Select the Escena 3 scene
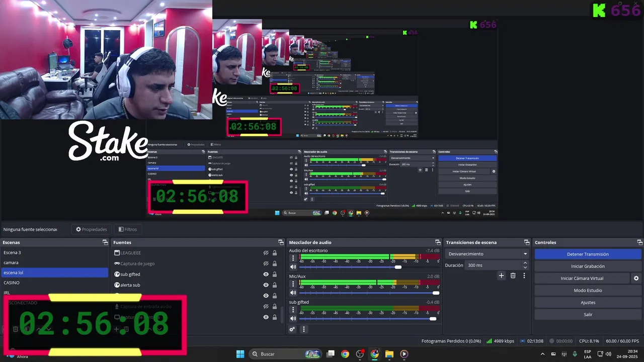The image size is (644, 362). click(54, 252)
